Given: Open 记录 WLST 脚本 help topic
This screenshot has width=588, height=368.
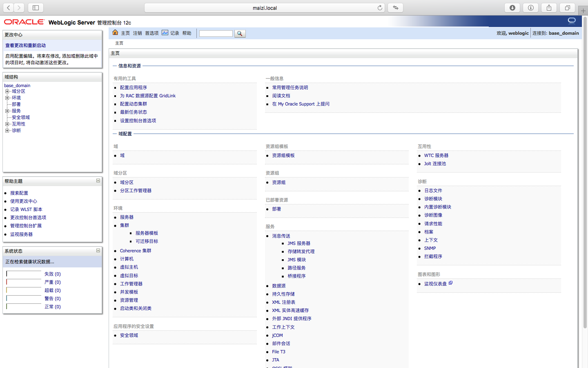Looking at the screenshot, I should (x=26, y=209).
